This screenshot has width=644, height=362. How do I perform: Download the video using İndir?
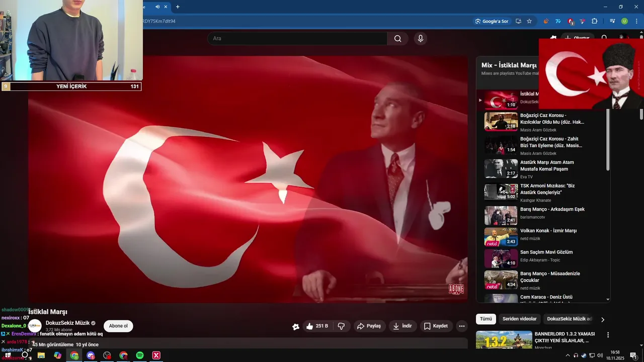pyautogui.click(x=403, y=326)
